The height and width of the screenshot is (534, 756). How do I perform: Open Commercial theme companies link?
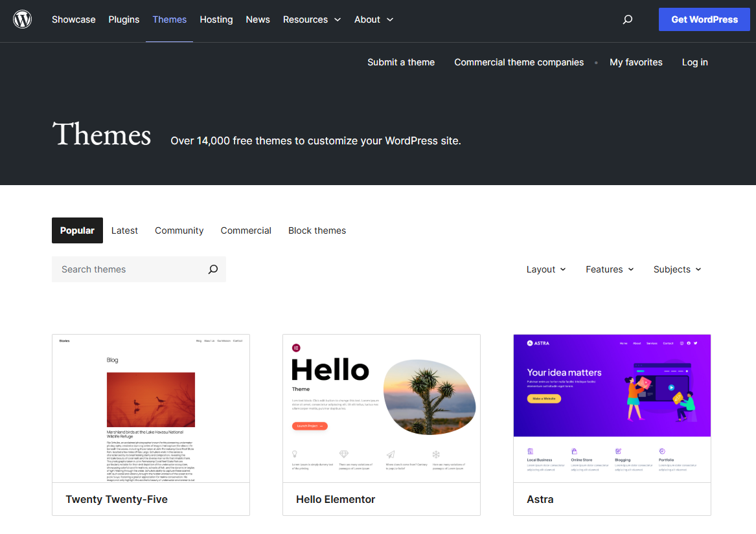[519, 62]
